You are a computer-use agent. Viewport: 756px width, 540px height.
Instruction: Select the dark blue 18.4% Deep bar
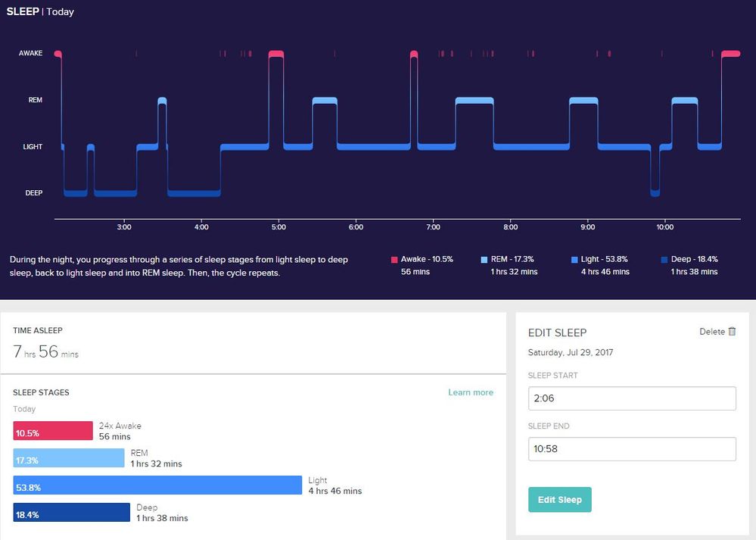point(71,513)
